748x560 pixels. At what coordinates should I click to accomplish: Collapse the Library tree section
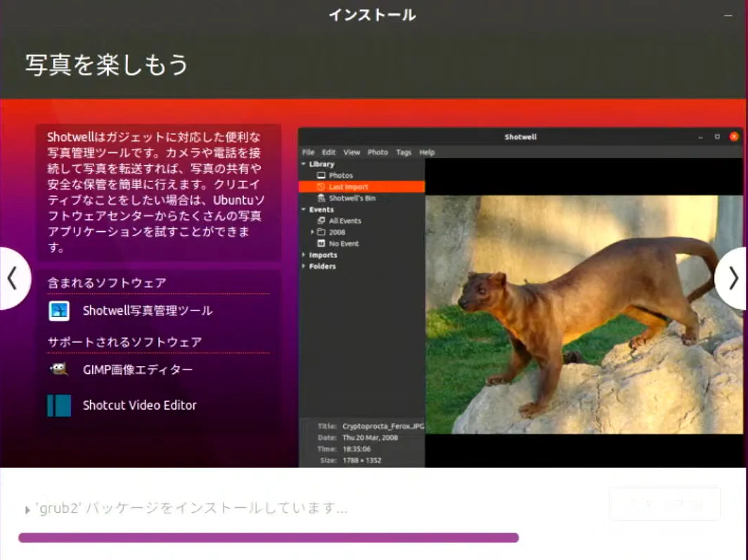304,164
